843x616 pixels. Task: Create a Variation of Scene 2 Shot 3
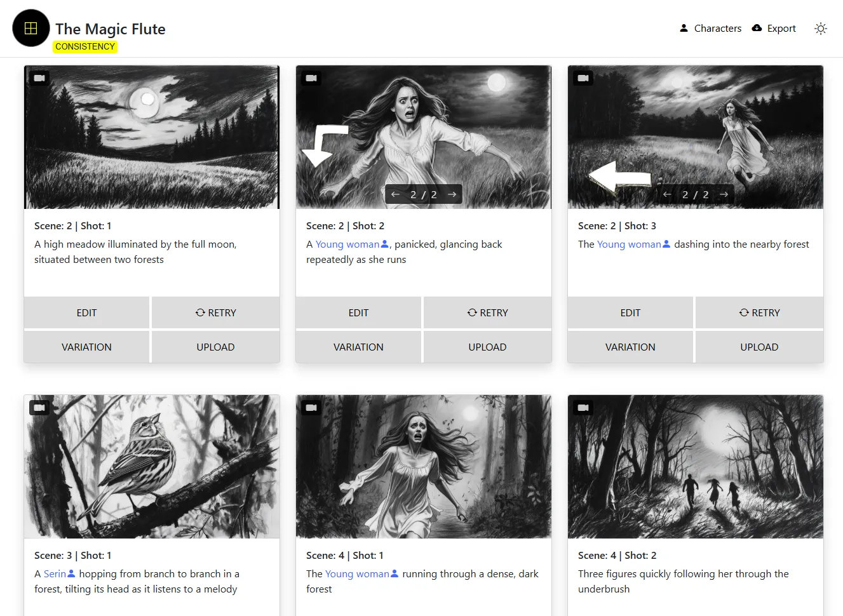[x=630, y=347]
